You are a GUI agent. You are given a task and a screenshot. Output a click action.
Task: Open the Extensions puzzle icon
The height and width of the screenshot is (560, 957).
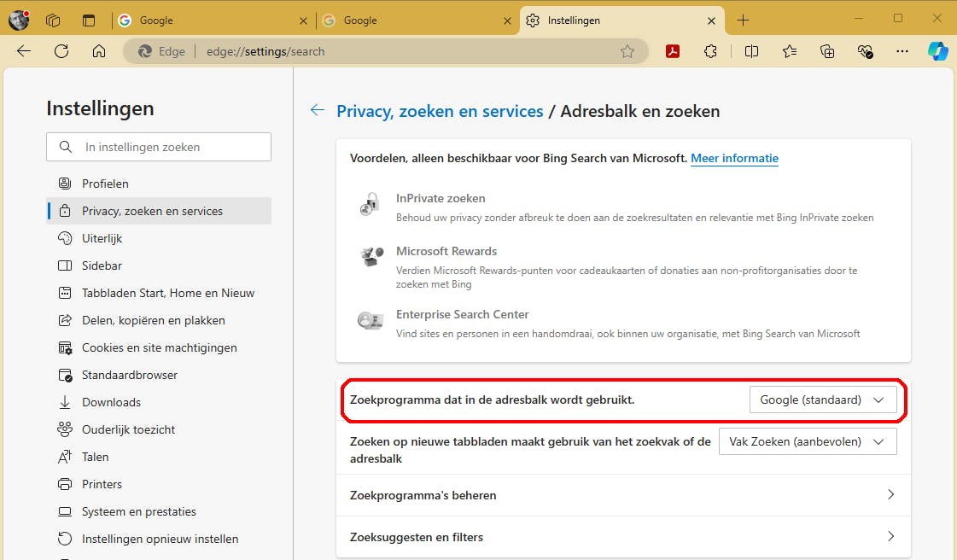710,51
